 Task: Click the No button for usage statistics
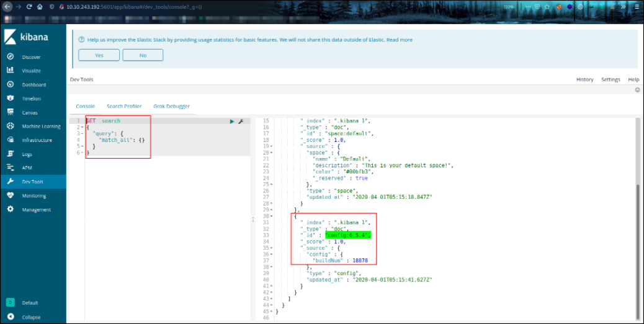coord(143,55)
